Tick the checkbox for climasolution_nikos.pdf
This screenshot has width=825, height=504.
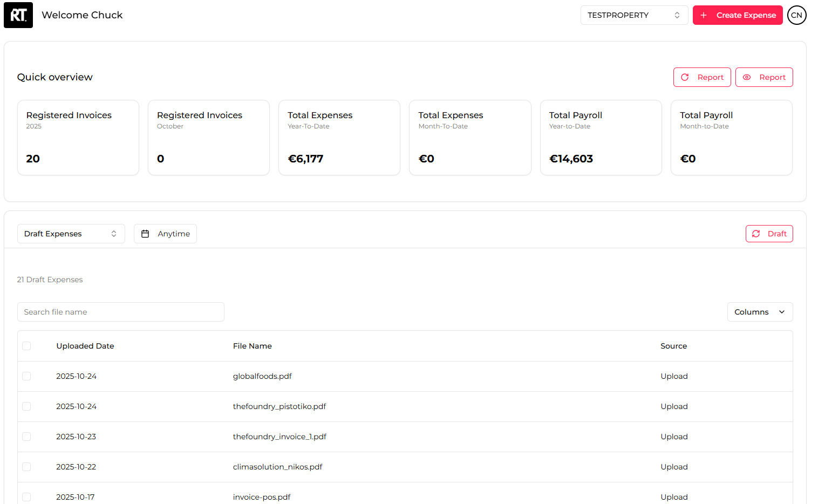[x=26, y=467]
